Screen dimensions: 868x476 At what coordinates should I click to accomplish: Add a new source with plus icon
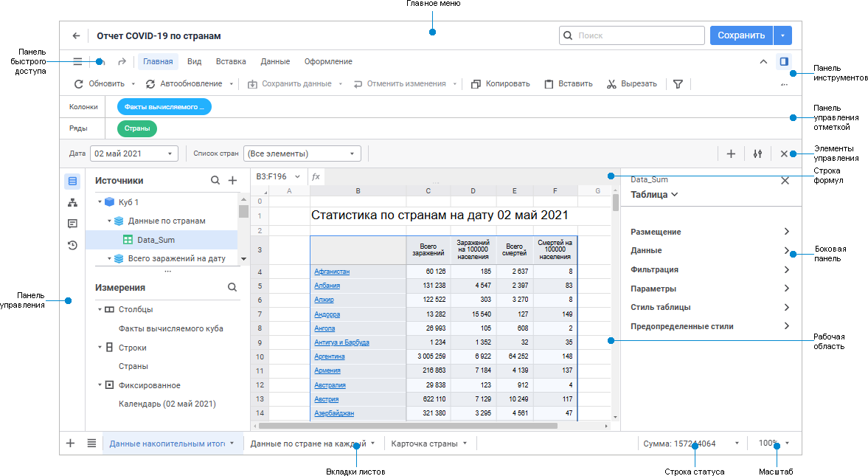coord(232,180)
